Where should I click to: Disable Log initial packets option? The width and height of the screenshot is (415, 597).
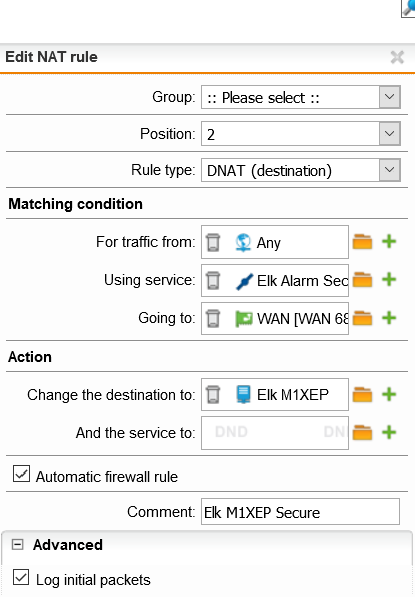tap(21, 577)
